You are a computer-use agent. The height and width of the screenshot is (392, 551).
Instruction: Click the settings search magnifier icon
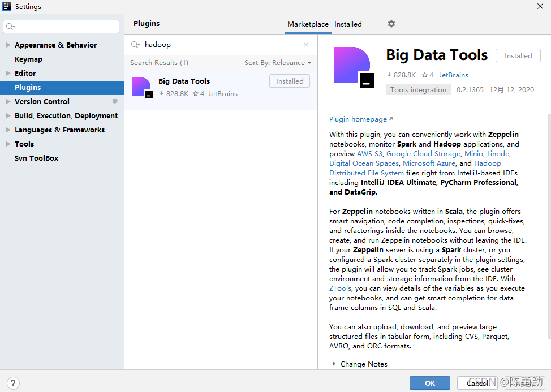tap(11, 27)
